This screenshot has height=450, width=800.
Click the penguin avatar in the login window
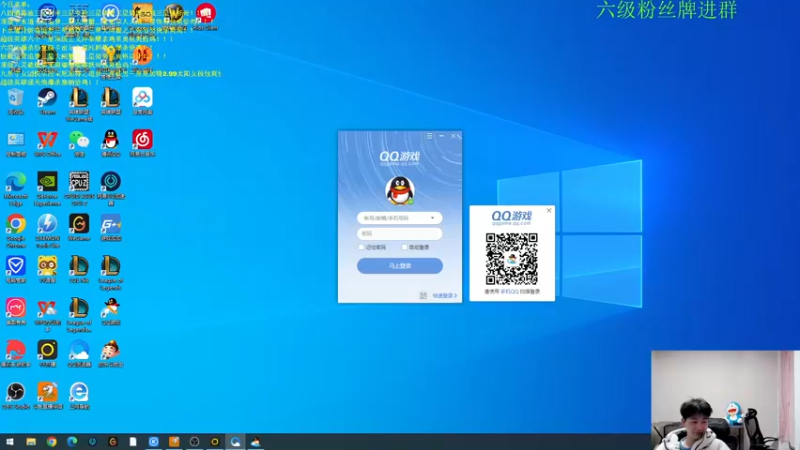[399, 191]
